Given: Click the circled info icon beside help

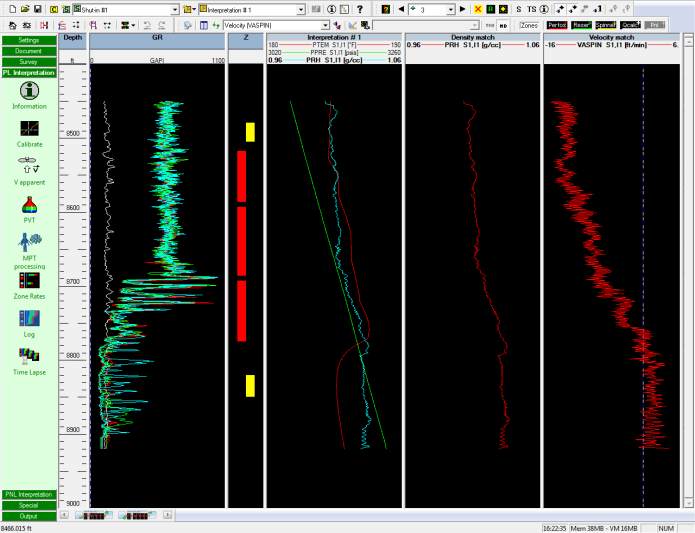Looking at the screenshot, I should (332, 9).
